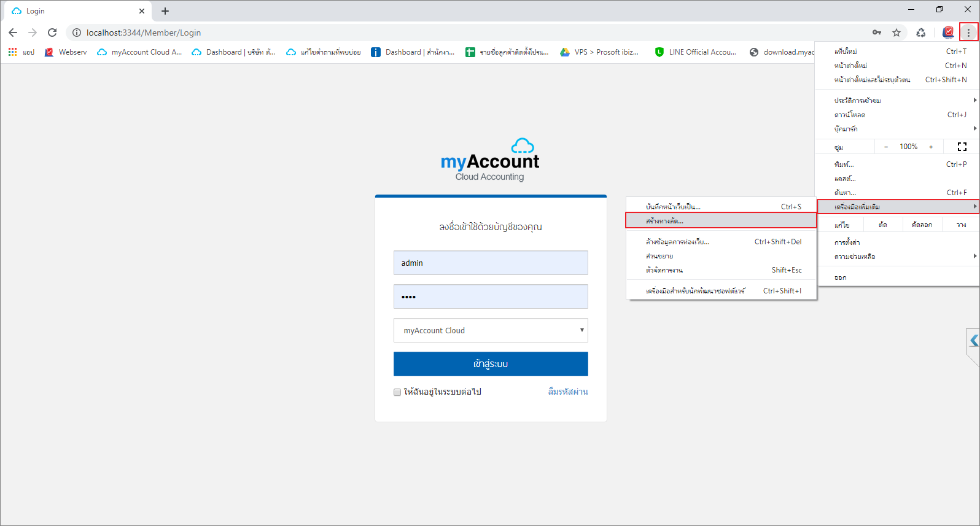Choose แคสต์... (cast) from menu
The height and width of the screenshot is (526, 980).
click(x=898, y=179)
